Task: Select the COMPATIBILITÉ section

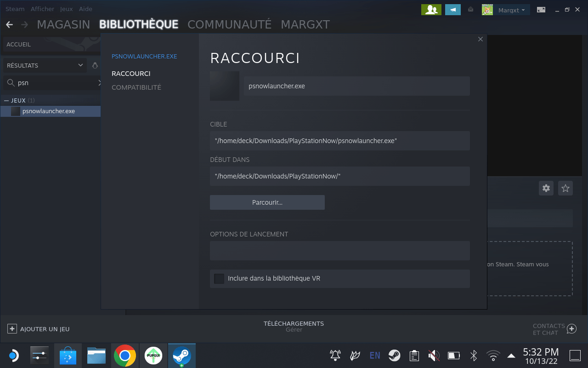Action: click(136, 87)
